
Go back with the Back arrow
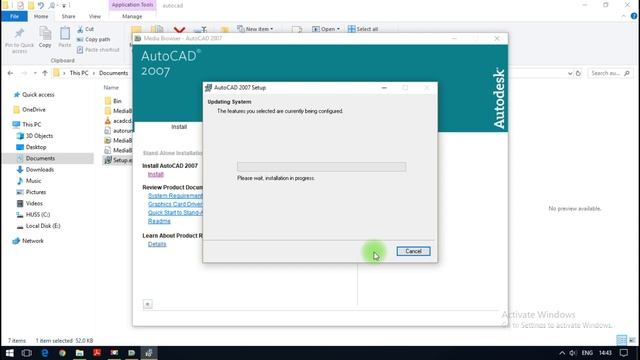pos(10,73)
